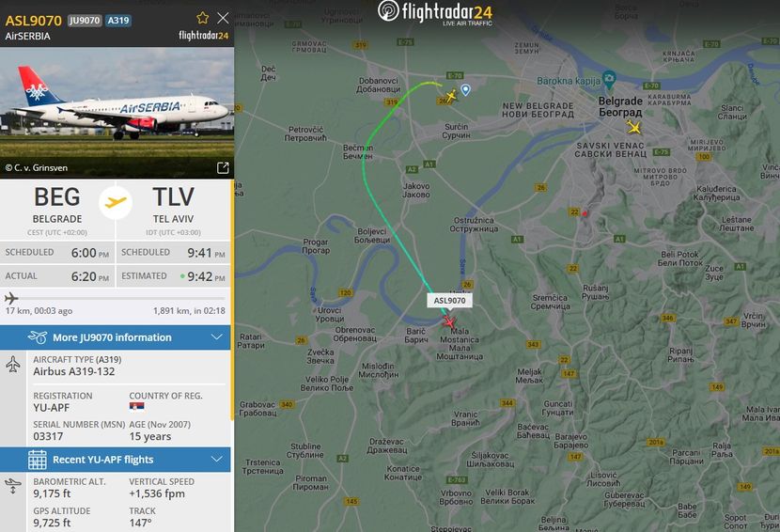Click the red ASL9070 aircraft on map
The height and width of the screenshot is (532, 780).
click(x=448, y=322)
